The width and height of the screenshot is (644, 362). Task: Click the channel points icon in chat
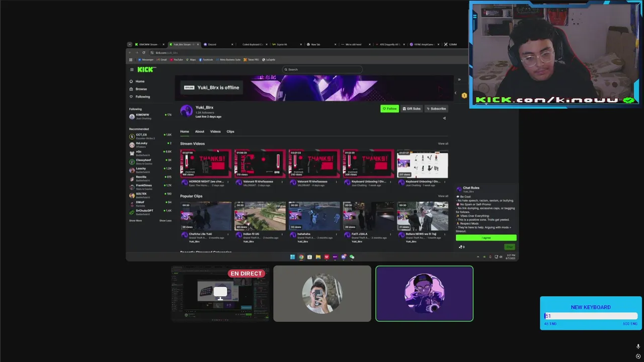(x=461, y=247)
